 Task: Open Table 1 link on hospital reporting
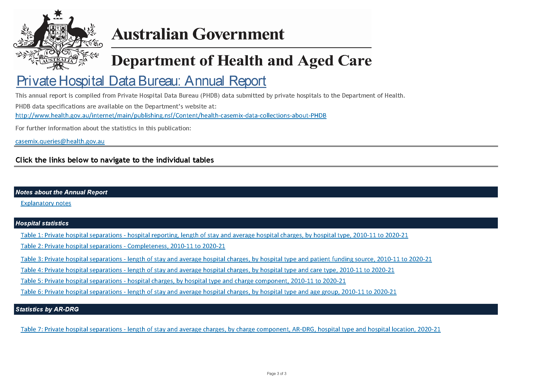[214, 235]
